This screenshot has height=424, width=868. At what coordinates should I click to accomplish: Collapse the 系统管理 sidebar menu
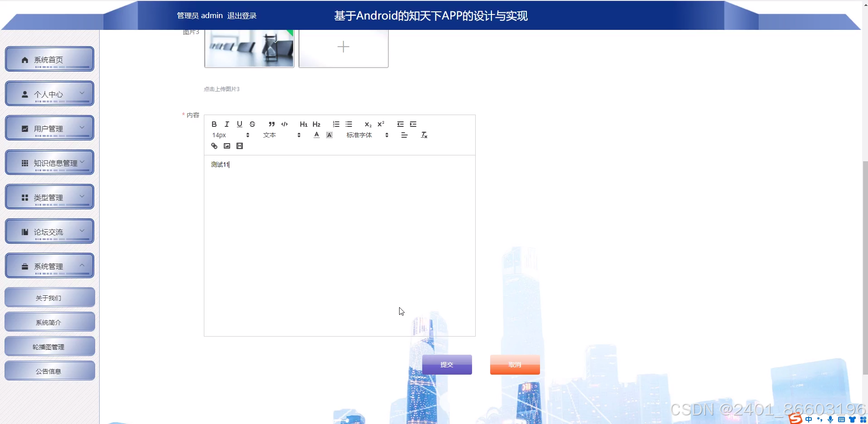click(50, 266)
